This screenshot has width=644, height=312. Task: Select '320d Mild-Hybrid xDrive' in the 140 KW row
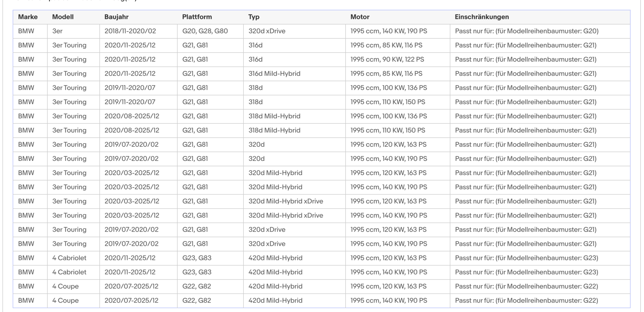[x=286, y=215]
